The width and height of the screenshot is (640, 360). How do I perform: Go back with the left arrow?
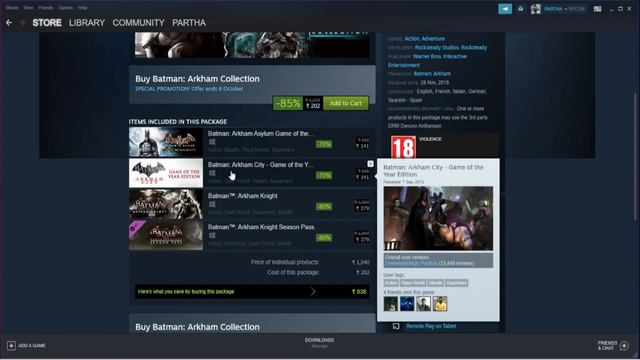point(9,23)
